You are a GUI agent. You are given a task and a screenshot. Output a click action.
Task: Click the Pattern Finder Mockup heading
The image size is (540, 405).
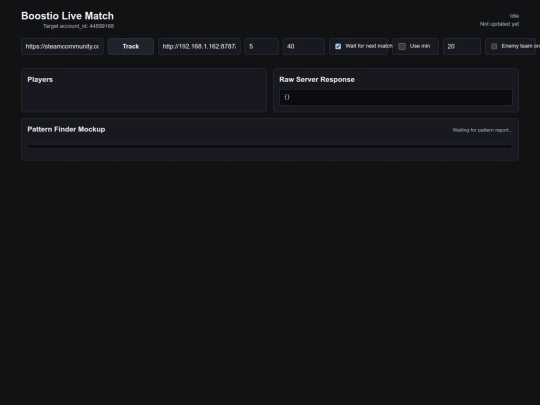[66, 129]
